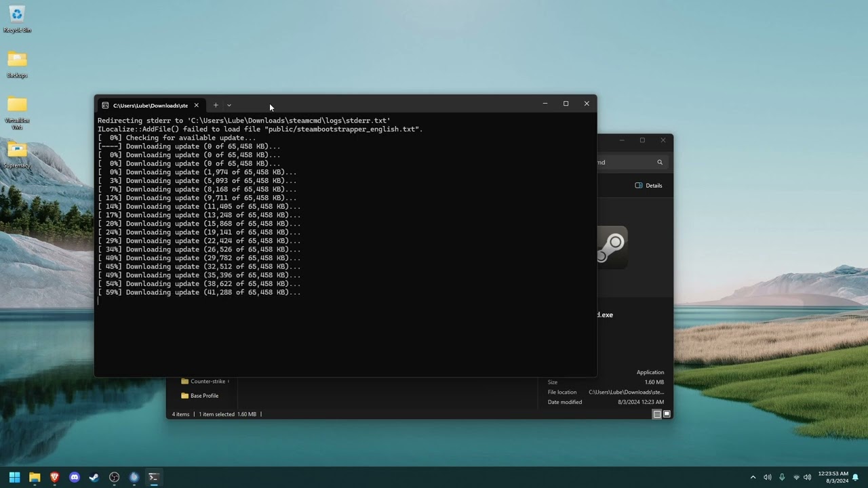Click the .exe filename in details pane

605,315
